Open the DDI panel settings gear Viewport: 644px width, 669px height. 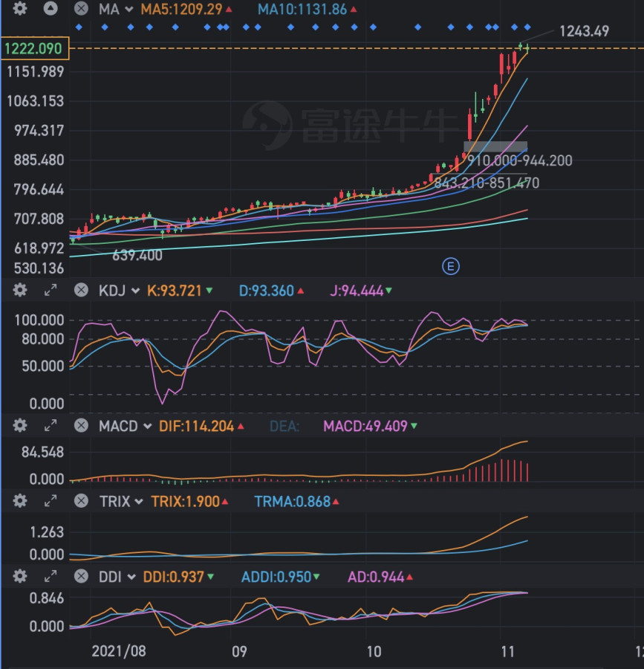tap(20, 577)
